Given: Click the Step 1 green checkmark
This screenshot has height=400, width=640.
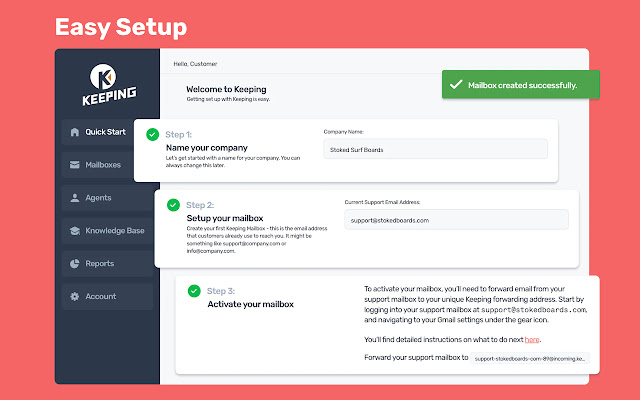Looking at the screenshot, I should pos(153,134).
